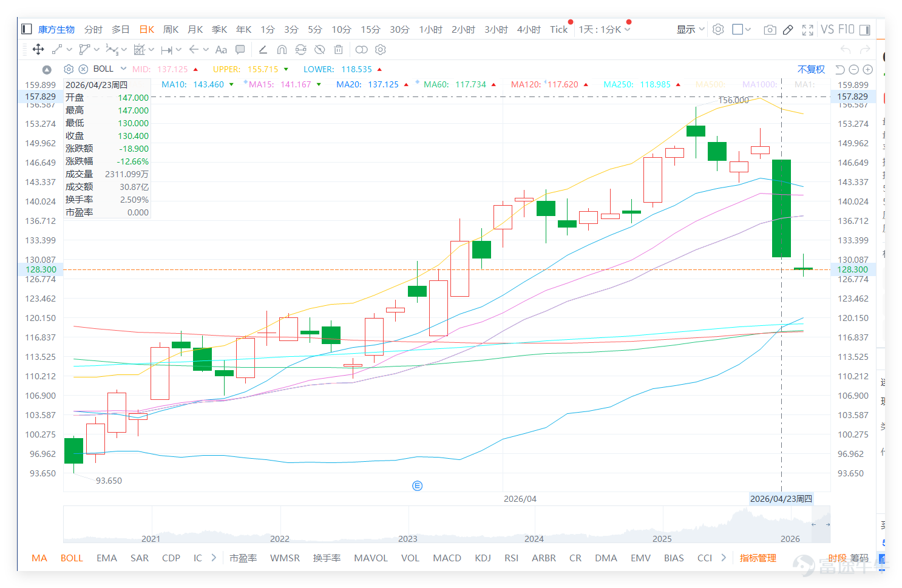Switch to the 1小时 period tab

[x=430, y=29]
